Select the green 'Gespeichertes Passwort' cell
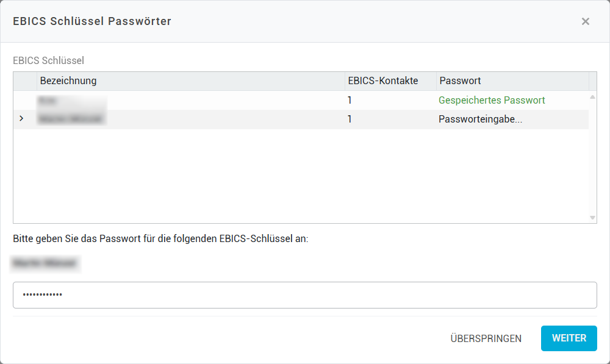 492,100
